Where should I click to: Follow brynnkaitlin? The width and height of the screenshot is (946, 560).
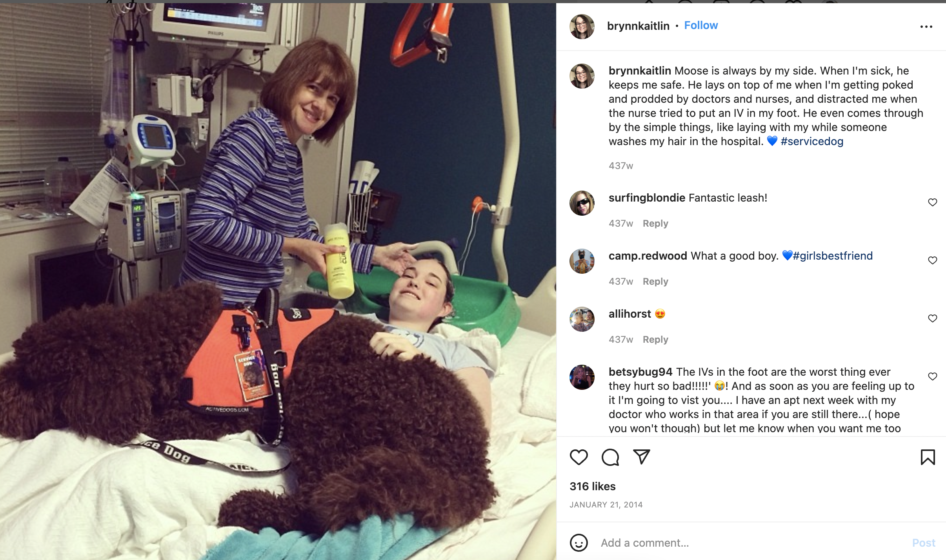(x=701, y=25)
